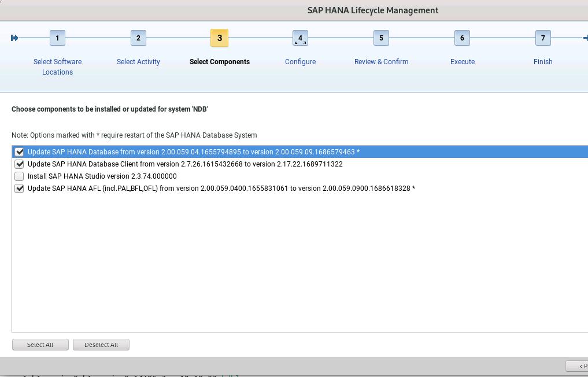This screenshot has width=588, height=377.
Task: Uncheck Update SAP HANA AFL checkbox
Action: pyautogui.click(x=20, y=188)
